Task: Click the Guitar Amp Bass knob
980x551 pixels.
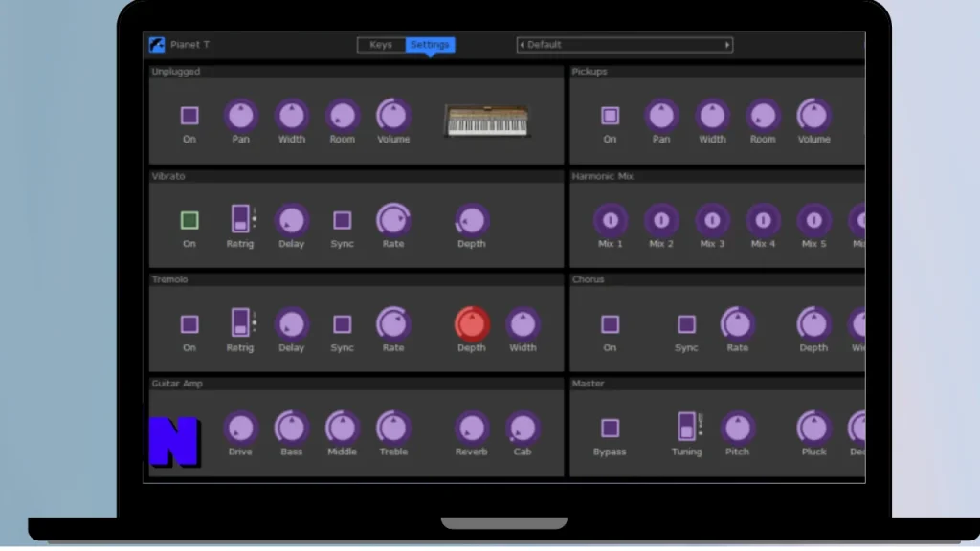Action: [x=292, y=429]
